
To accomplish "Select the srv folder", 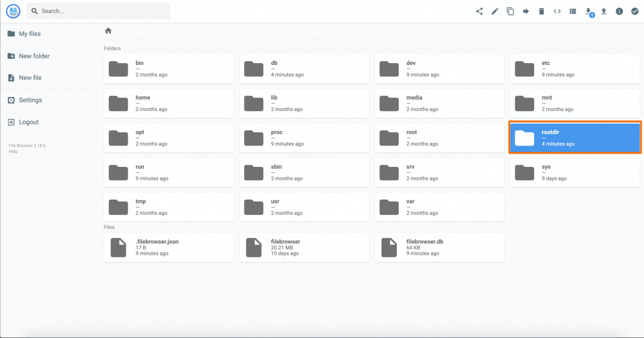I will pyautogui.click(x=439, y=172).
